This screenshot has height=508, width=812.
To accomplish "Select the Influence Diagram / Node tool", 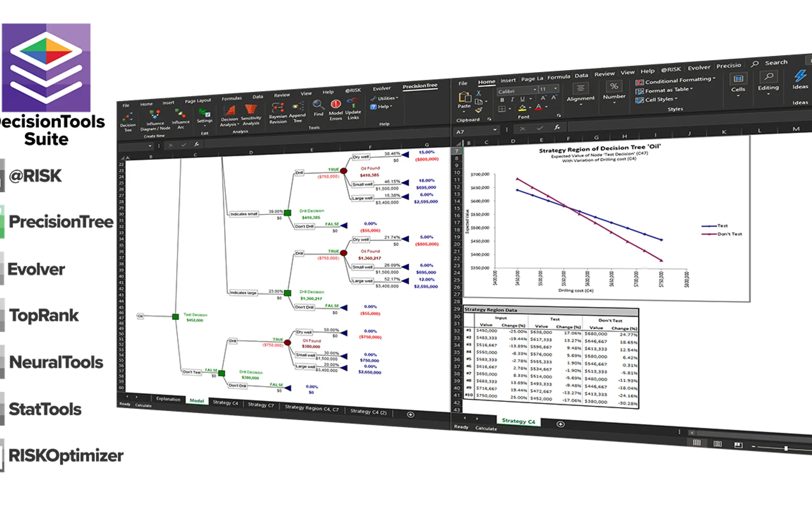I will (155, 120).
